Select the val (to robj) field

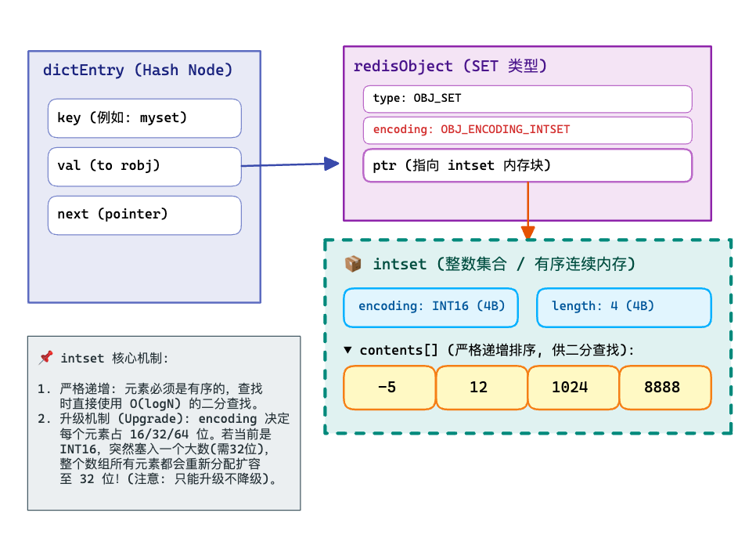(144, 166)
